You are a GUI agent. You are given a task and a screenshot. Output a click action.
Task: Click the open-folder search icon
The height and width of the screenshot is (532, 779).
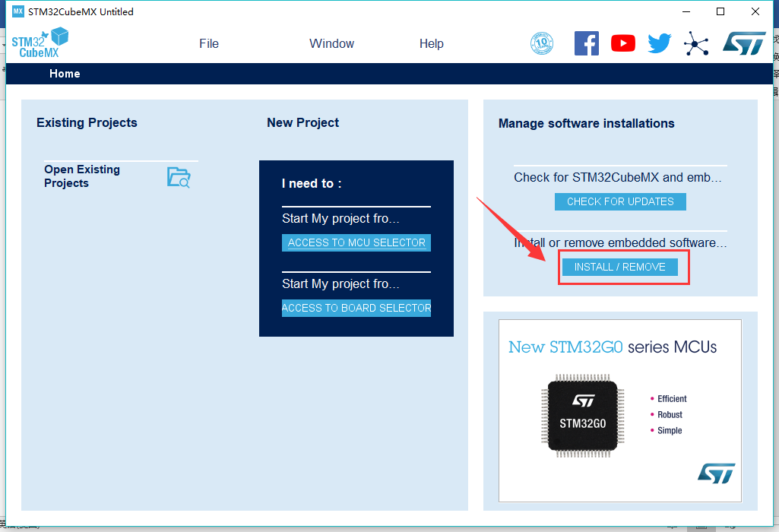point(179,177)
